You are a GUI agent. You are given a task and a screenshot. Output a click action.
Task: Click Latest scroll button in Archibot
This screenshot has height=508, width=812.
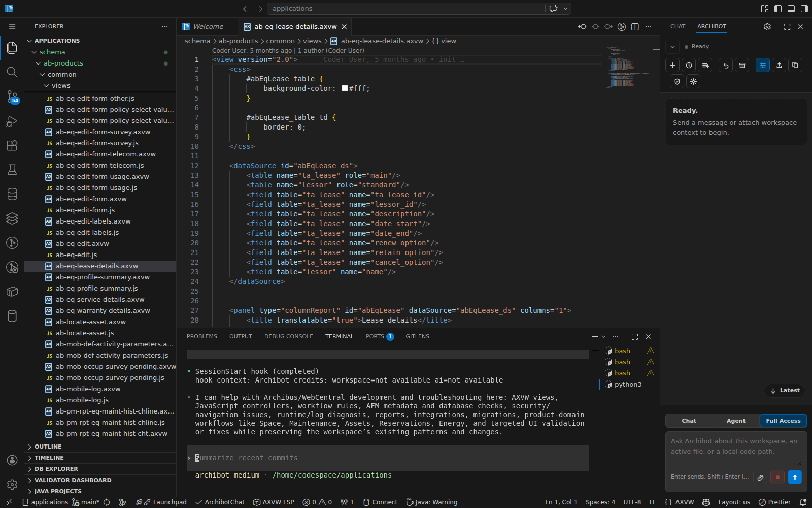pyautogui.click(x=785, y=391)
